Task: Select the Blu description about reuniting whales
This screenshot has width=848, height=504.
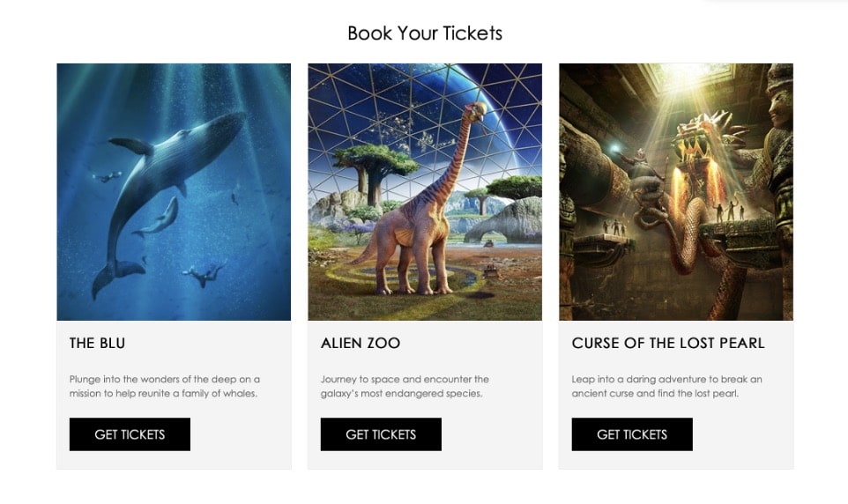Action: pyautogui.click(x=165, y=386)
